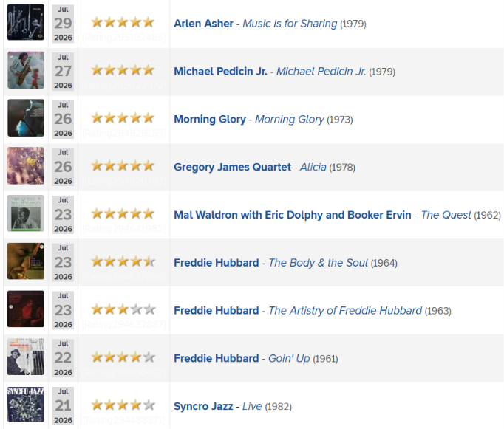504x429 pixels.
Task: Open the Gregory James Quartet artist link
Action: pyautogui.click(x=232, y=167)
